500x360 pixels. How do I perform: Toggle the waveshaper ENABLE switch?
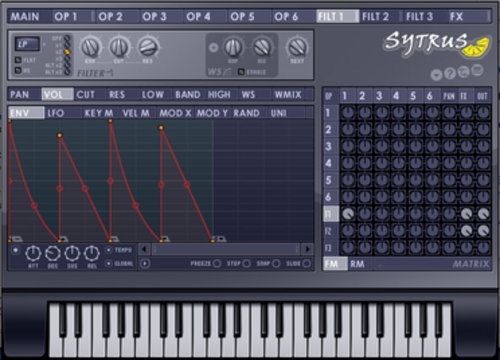point(241,72)
